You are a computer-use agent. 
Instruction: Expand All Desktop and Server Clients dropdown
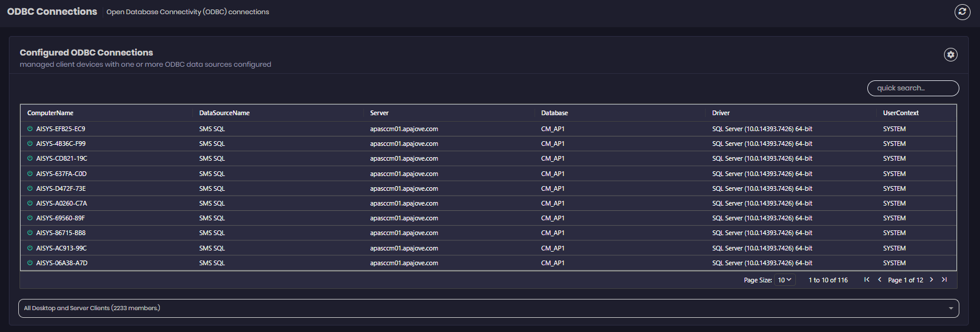point(488,308)
